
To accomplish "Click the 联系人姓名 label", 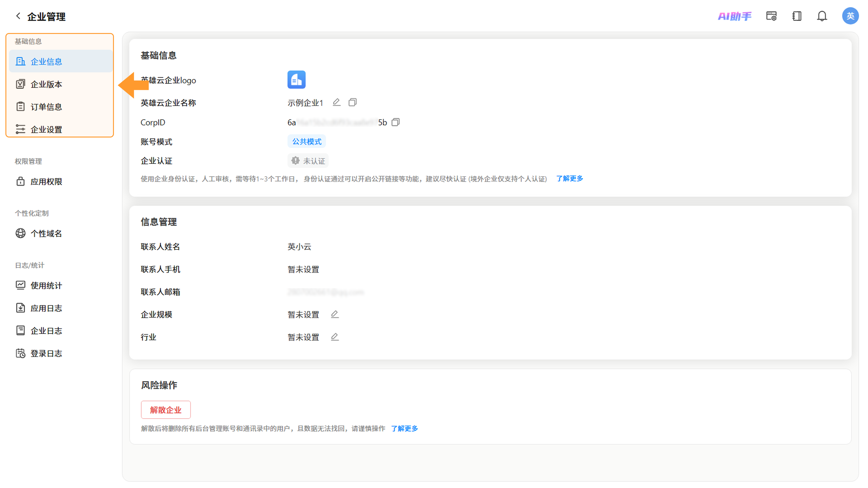I will click(160, 246).
